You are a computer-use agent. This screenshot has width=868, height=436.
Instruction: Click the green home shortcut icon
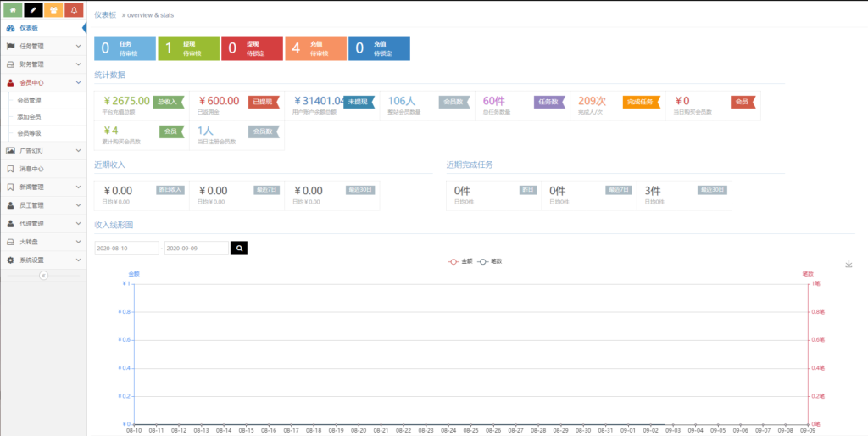click(x=13, y=10)
